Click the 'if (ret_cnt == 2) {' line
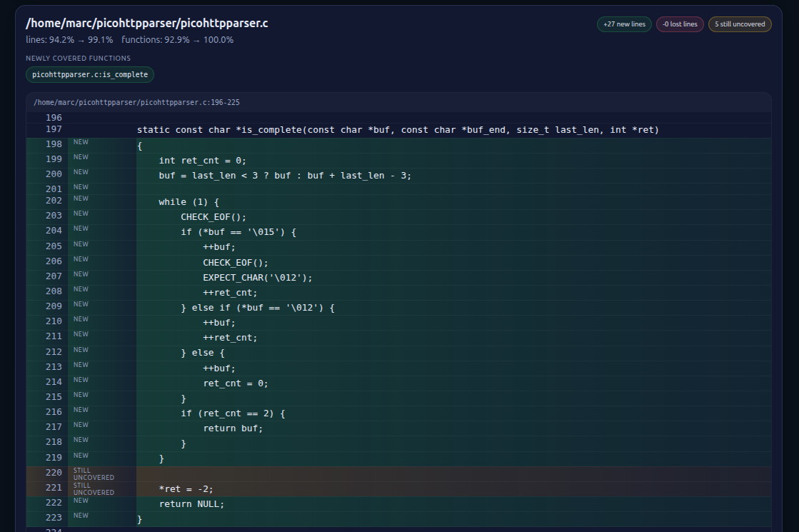This screenshot has width=799, height=532. 233,413
